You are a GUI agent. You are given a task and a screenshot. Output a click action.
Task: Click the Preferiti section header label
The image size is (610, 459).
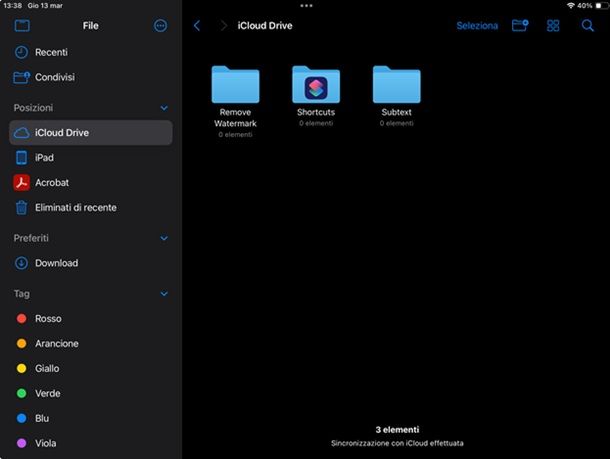31,238
